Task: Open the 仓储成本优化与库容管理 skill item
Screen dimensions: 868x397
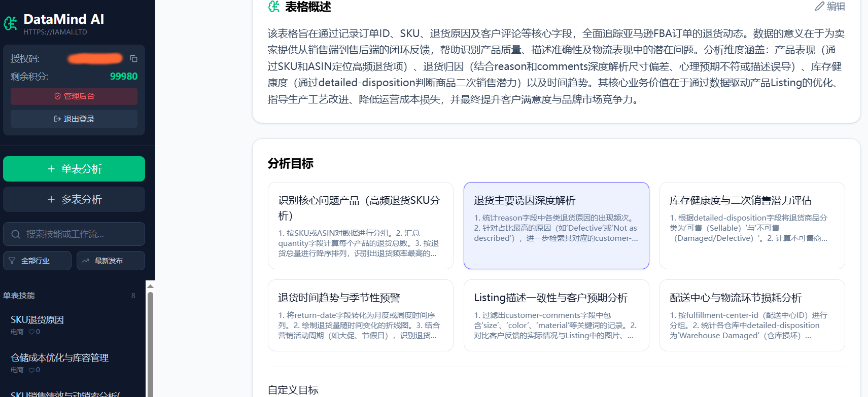Action: pos(60,358)
